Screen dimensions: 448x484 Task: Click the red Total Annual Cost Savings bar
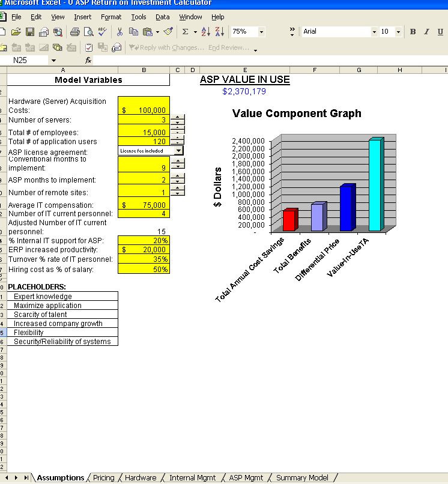(x=289, y=220)
